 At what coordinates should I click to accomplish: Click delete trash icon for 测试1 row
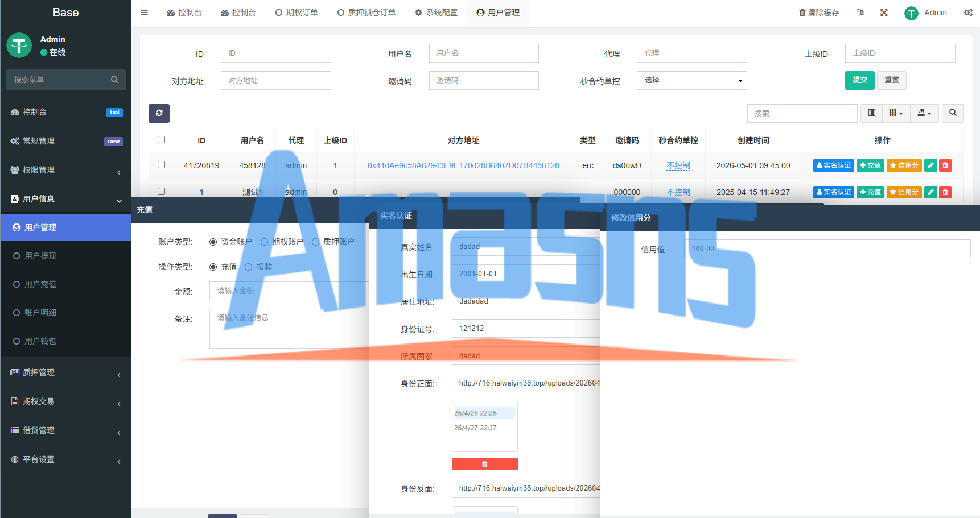[x=945, y=192]
